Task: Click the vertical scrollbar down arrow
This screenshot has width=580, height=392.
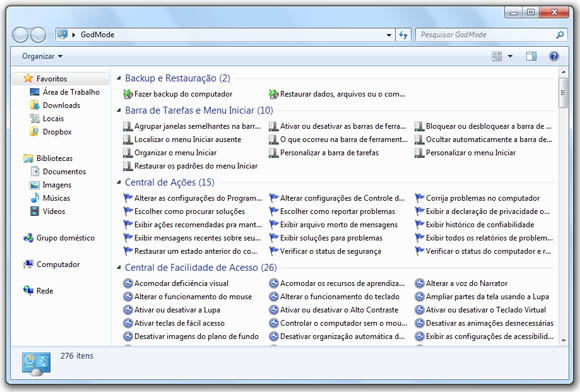Action: [x=563, y=340]
